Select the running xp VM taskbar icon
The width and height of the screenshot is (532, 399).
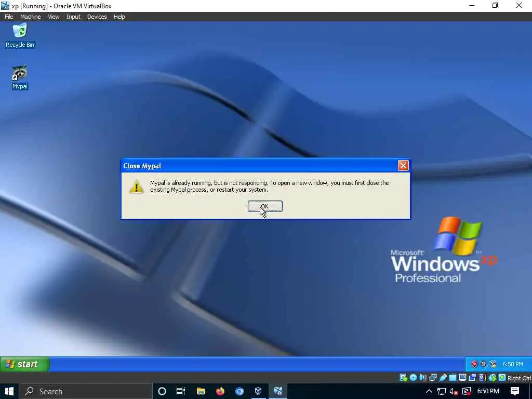point(278,391)
